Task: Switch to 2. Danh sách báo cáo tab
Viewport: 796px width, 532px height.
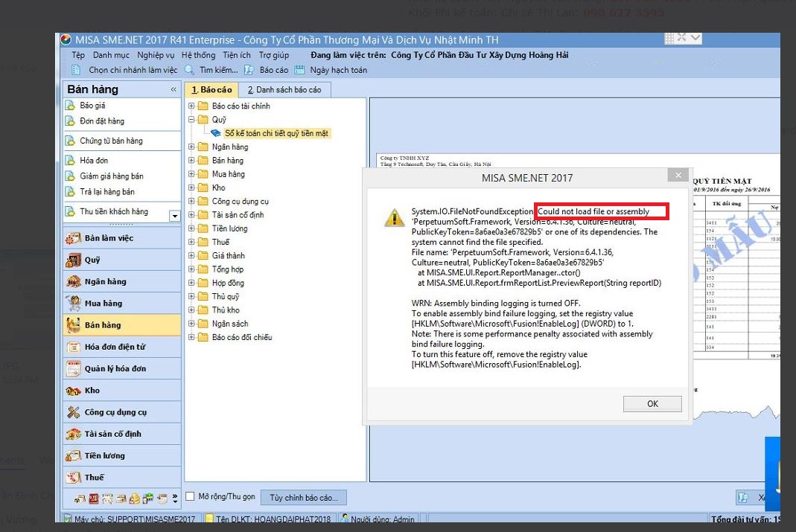Action: [x=284, y=90]
